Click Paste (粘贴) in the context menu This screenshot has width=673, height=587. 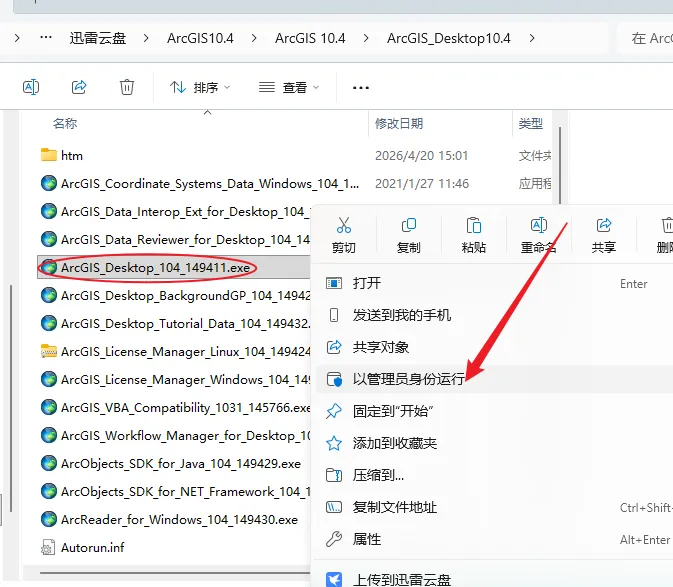473,235
